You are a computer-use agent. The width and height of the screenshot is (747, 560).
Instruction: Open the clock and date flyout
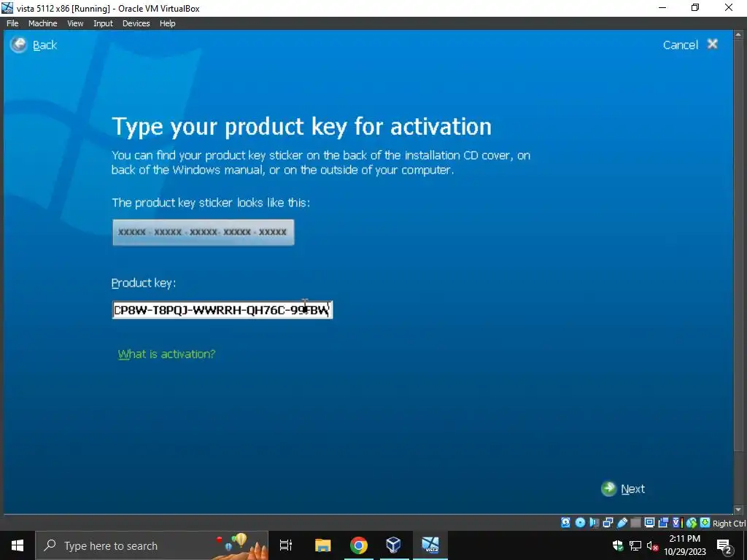[x=685, y=545]
